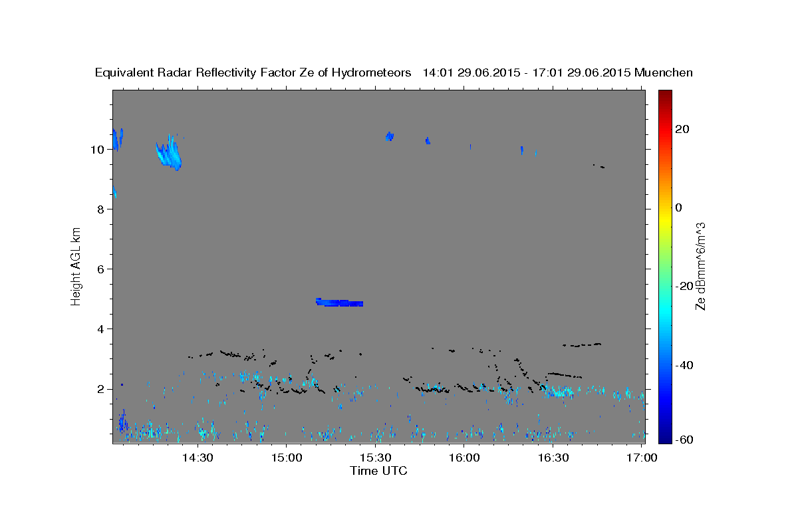Click the colorbar value -60
This screenshot has width=798, height=532.
pos(684,440)
